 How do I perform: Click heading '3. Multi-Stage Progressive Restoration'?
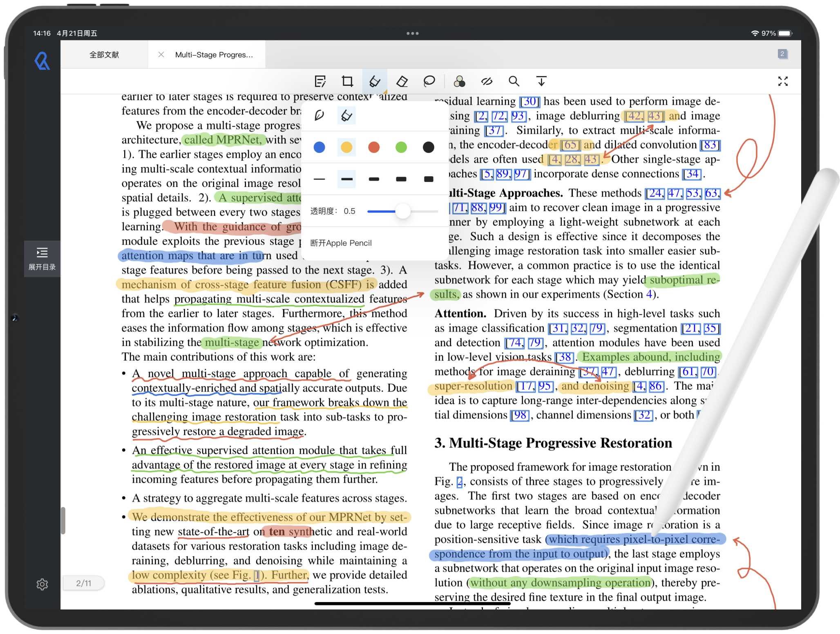pyautogui.click(x=553, y=443)
